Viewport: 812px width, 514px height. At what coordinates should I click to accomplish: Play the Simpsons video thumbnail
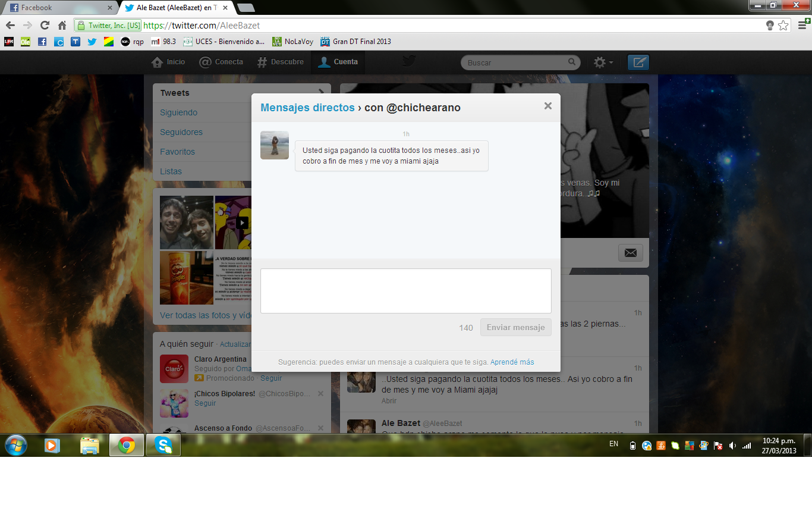[242, 222]
